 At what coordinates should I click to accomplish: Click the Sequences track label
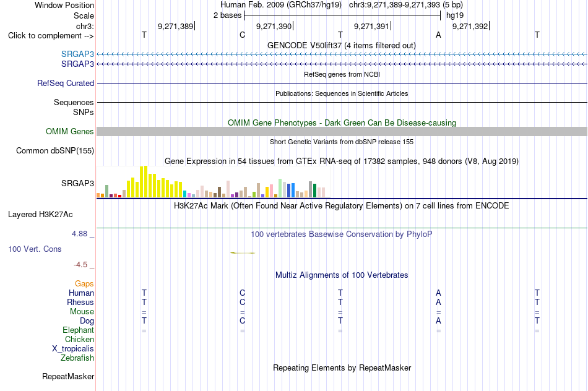[x=74, y=102]
